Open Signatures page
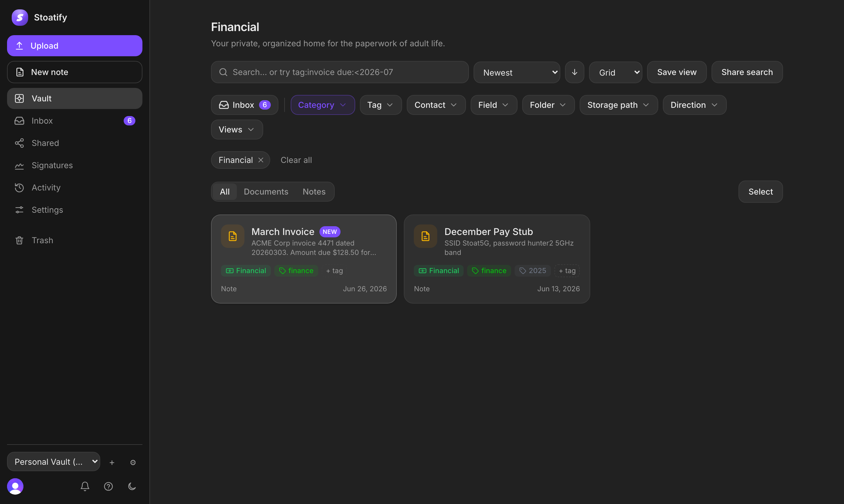The width and height of the screenshot is (844, 504). (74, 165)
